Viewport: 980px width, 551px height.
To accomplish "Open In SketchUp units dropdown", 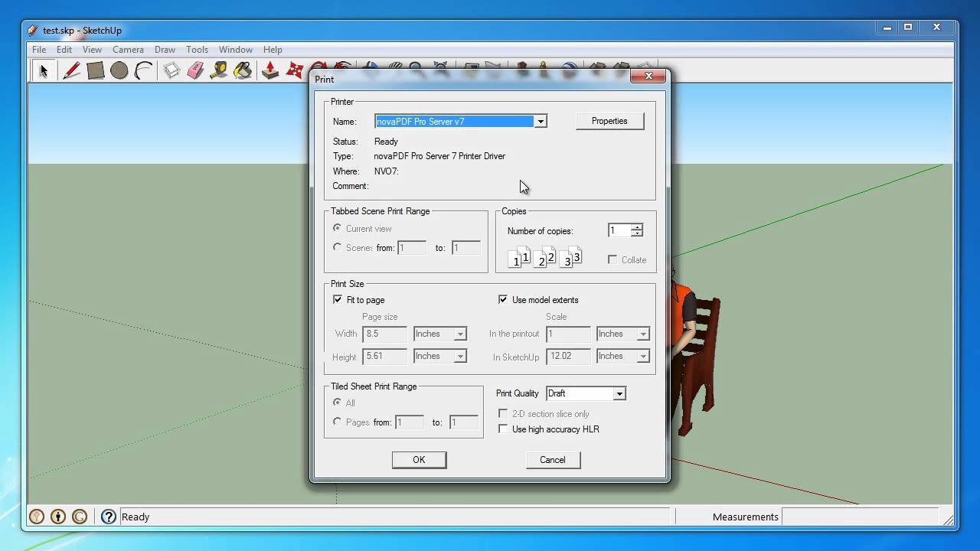I will click(x=643, y=356).
